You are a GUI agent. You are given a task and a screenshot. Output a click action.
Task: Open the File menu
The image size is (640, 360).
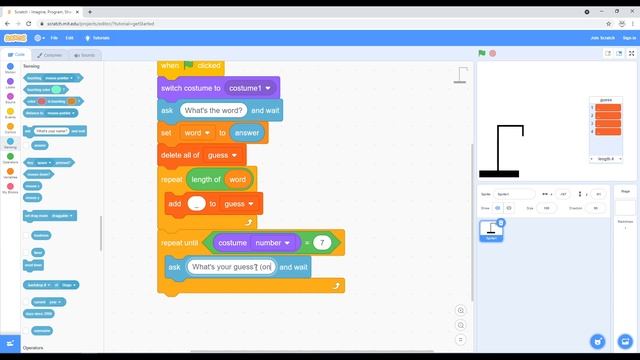54,38
